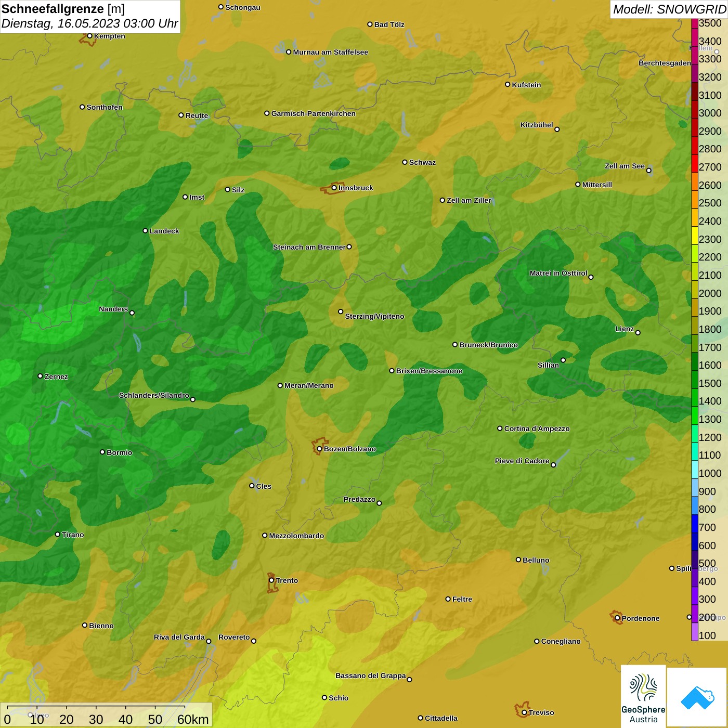Screen dimensions: 728x728
Task: Click the Zernez location dot
Action: 40,376
